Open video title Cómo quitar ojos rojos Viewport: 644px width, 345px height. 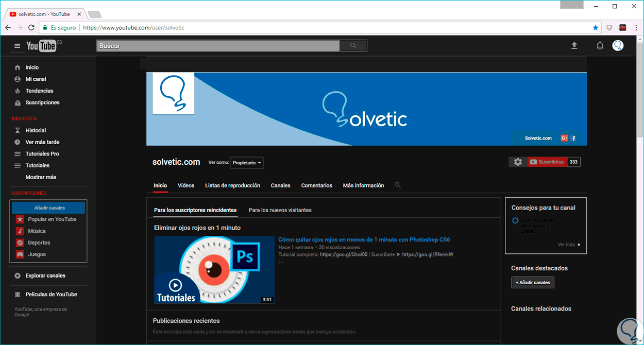tap(364, 239)
